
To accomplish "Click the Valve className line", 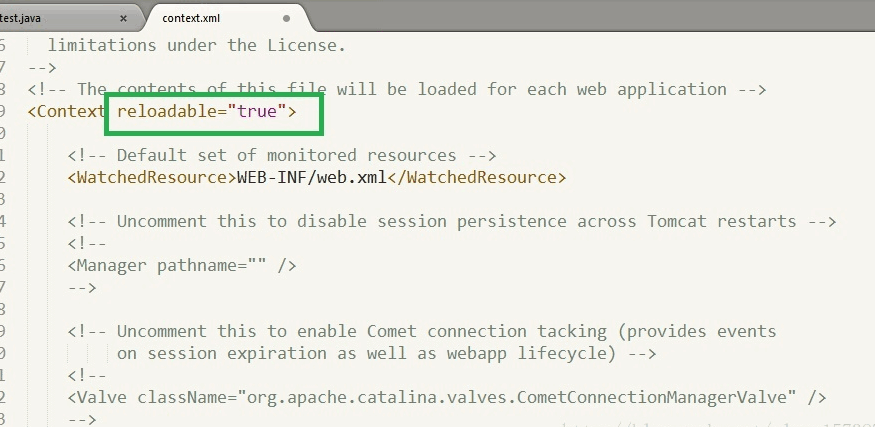I will pyautogui.click(x=446, y=397).
